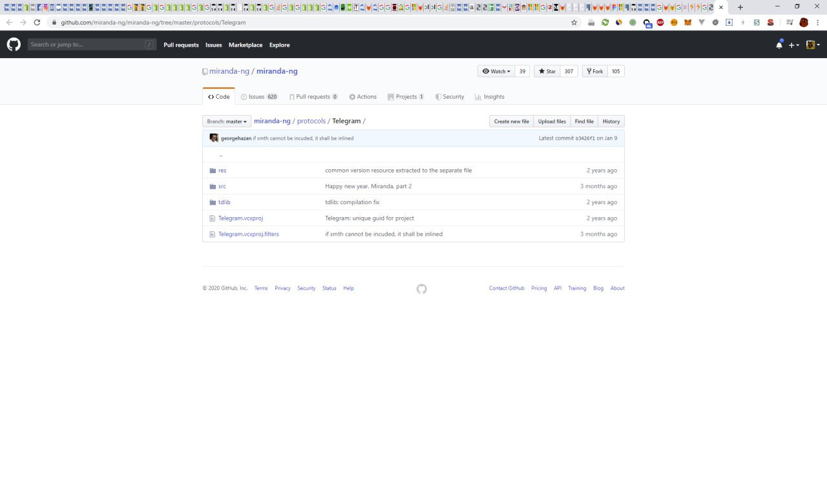The width and height of the screenshot is (827, 504).
Task: Open the user avatar menu dropdown
Action: [x=813, y=45]
